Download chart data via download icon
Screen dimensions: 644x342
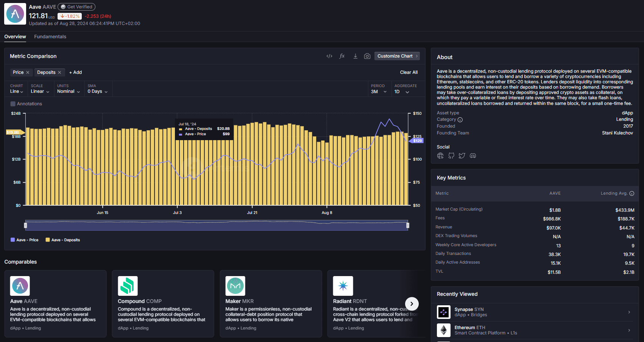click(x=356, y=56)
